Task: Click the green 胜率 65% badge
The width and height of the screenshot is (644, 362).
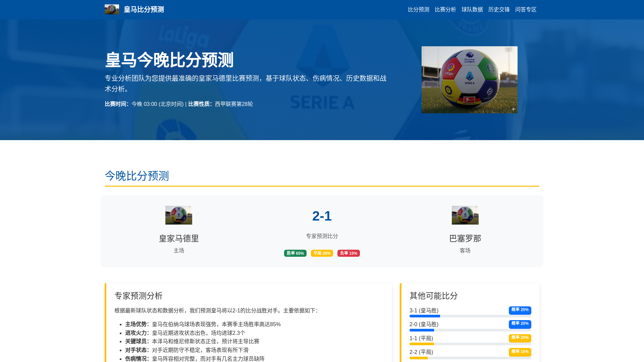Action: (x=295, y=253)
